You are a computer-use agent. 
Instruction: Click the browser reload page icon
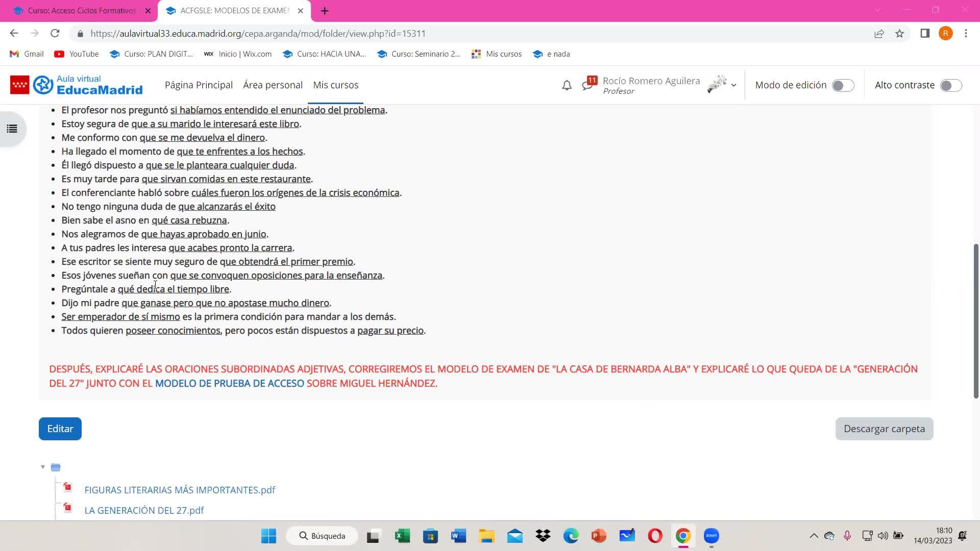(55, 34)
